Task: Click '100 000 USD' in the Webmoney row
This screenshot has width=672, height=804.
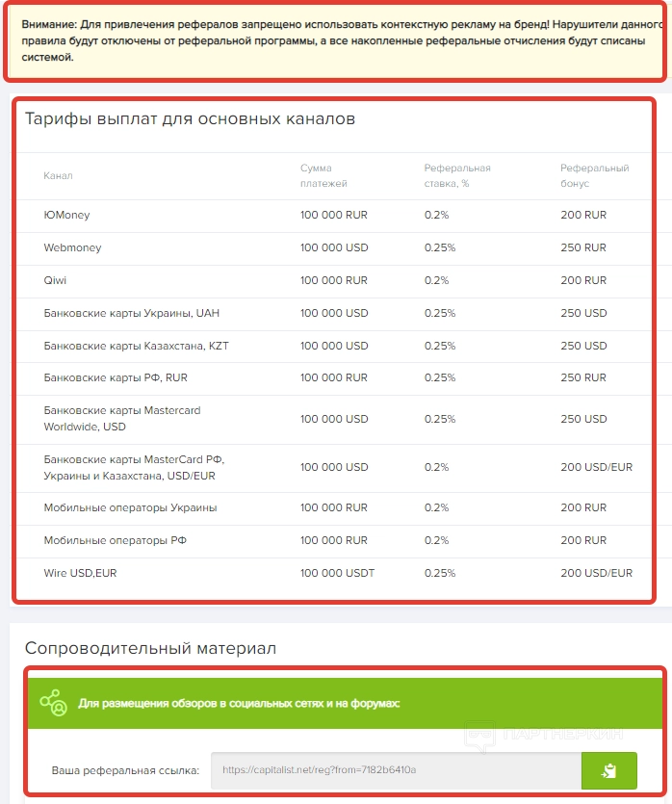Action: point(334,247)
